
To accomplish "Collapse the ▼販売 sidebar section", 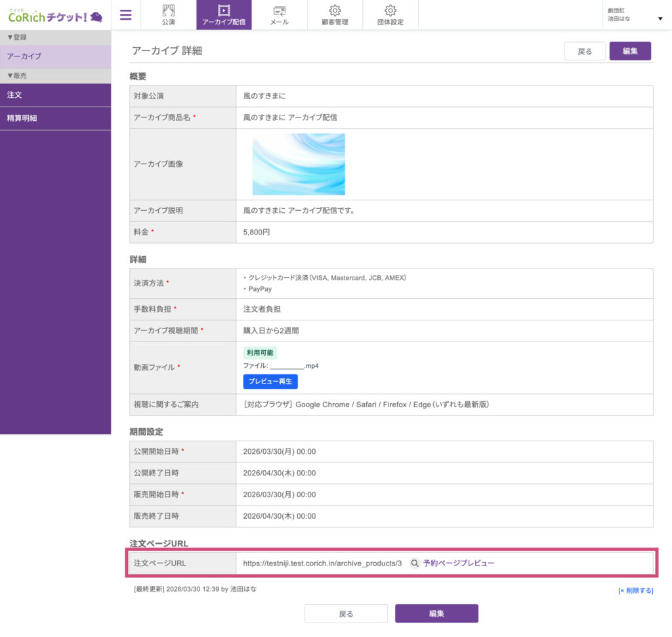I will (17, 76).
